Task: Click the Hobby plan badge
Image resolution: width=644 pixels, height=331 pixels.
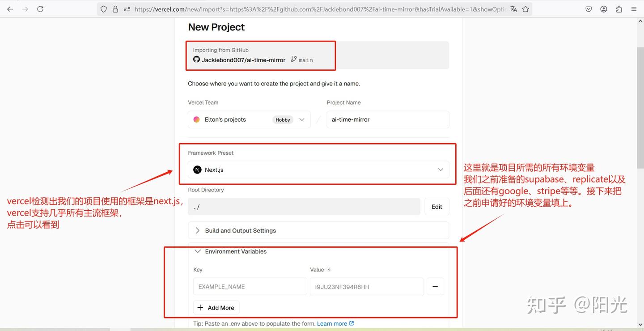Action: (x=283, y=119)
